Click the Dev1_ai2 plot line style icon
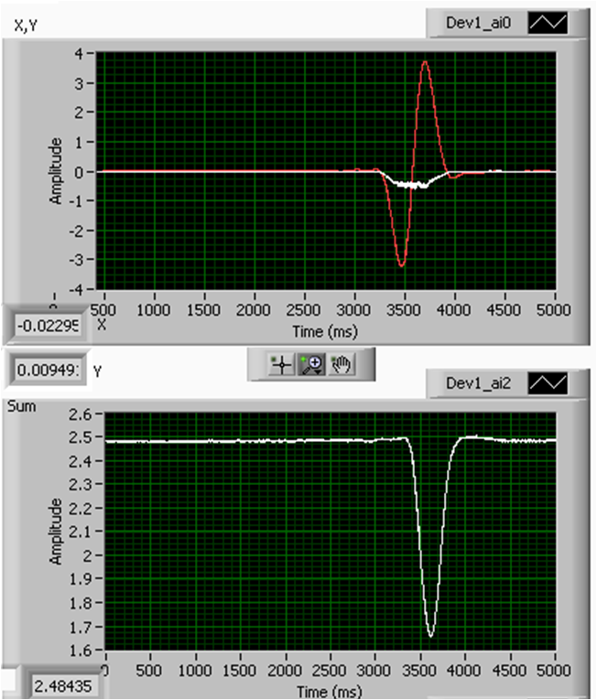This screenshot has width=597, height=700. [x=548, y=382]
